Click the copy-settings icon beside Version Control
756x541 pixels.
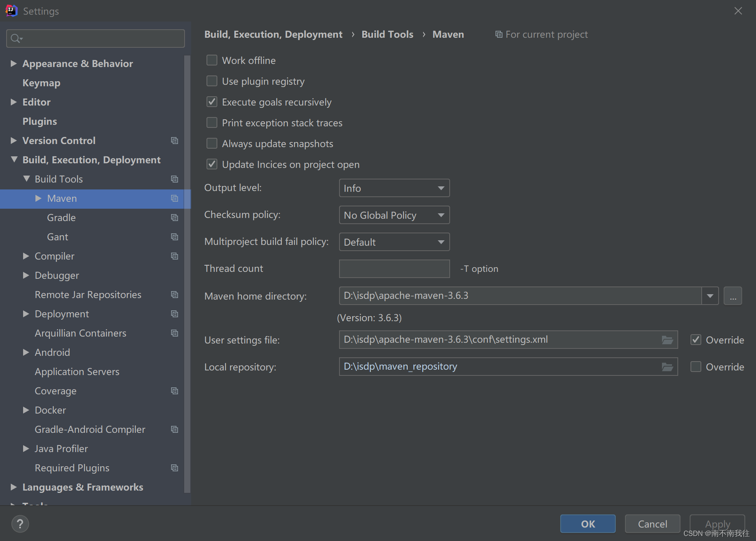[x=175, y=141]
